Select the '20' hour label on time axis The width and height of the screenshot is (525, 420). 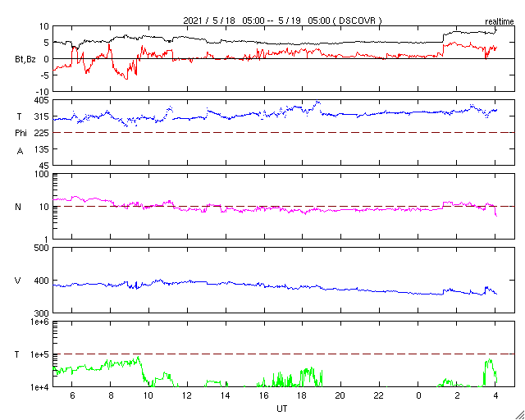click(x=341, y=395)
